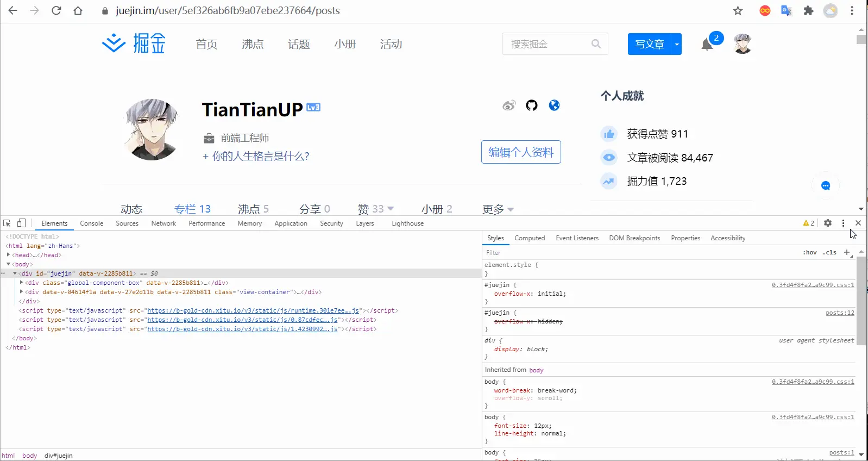Open the floating chat feedback bubble
Viewport: 868px width, 461px height.
coord(826,185)
